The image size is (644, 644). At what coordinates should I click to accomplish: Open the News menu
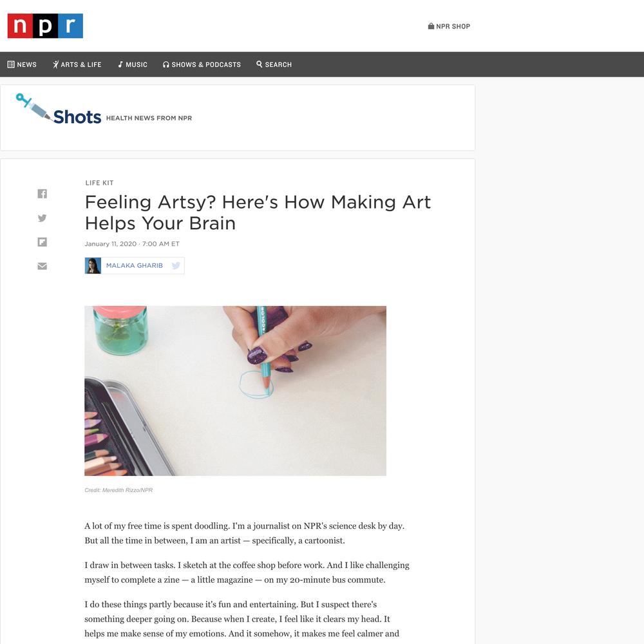pos(22,64)
